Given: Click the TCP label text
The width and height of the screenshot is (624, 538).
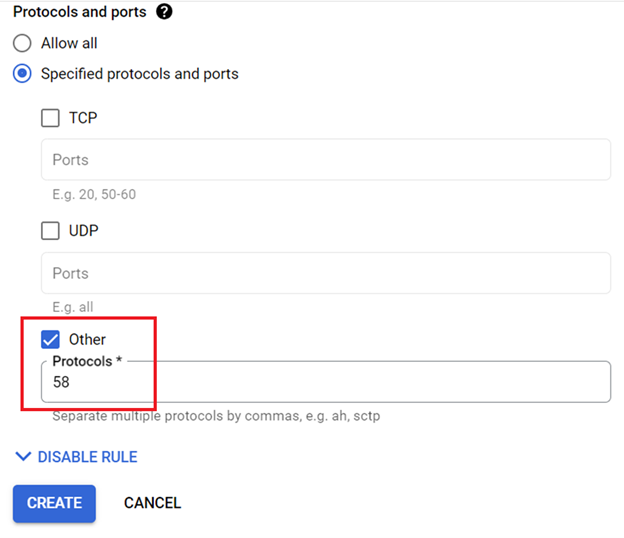Looking at the screenshot, I should point(83,118).
